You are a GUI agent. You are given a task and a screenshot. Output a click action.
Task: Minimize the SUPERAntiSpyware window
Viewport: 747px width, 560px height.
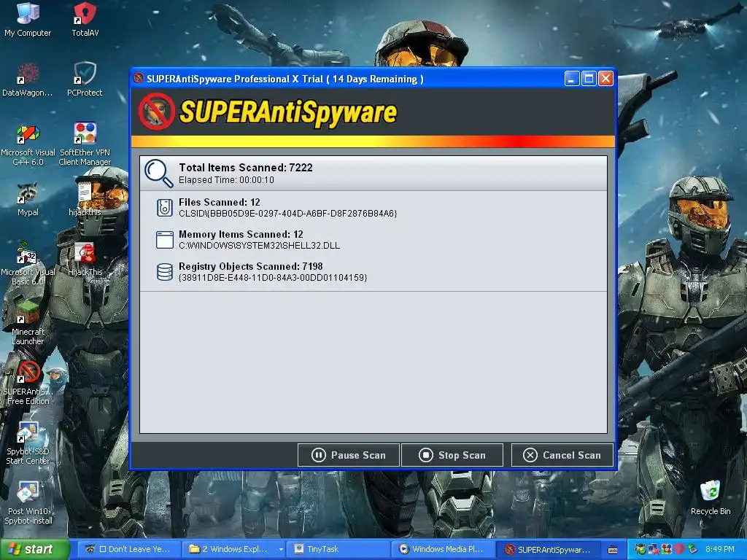pos(572,79)
